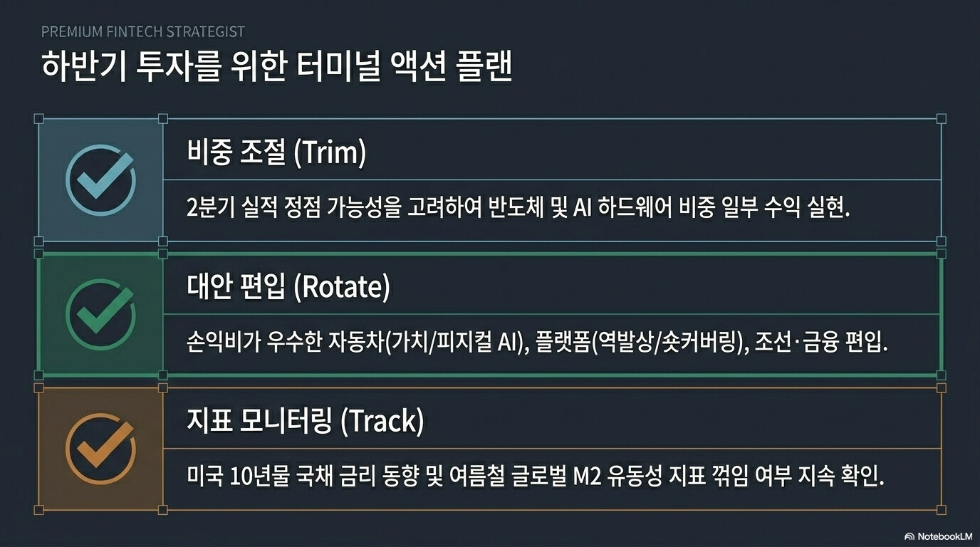
Task: Click the 2분기 실적 정점 description line
Action: tap(518, 209)
